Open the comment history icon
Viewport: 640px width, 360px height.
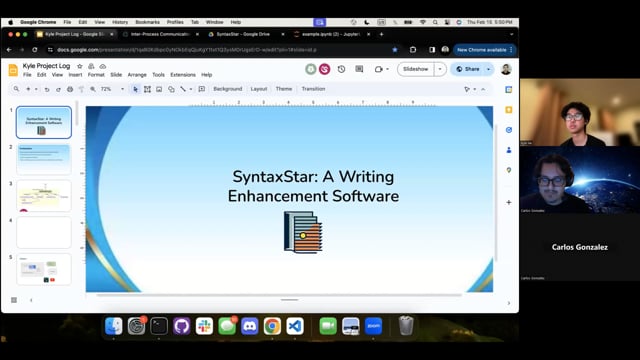[x=359, y=69]
